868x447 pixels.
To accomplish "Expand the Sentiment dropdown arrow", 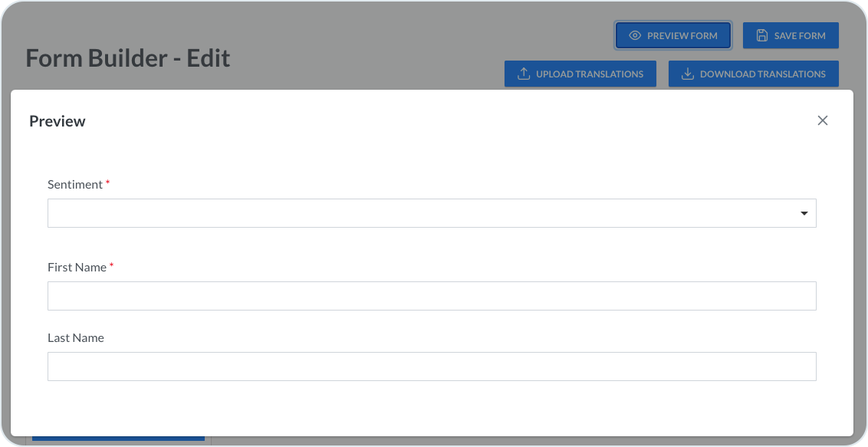I will [x=804, y=213].
